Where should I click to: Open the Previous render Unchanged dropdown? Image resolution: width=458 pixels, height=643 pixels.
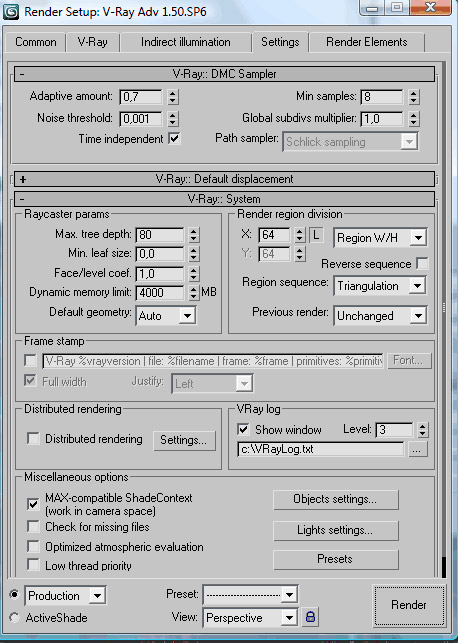(x=381, y=316)
